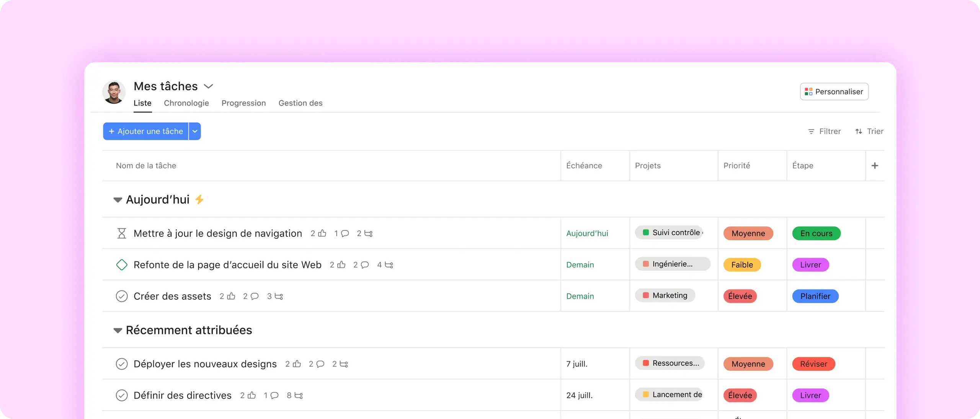Change Livrer stage on Définir des directives

810,395
